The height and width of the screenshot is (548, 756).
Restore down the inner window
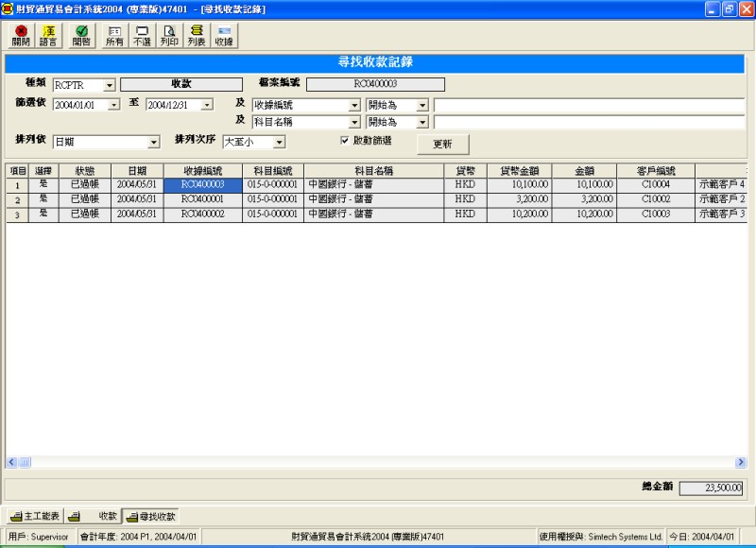pos(730,9)
